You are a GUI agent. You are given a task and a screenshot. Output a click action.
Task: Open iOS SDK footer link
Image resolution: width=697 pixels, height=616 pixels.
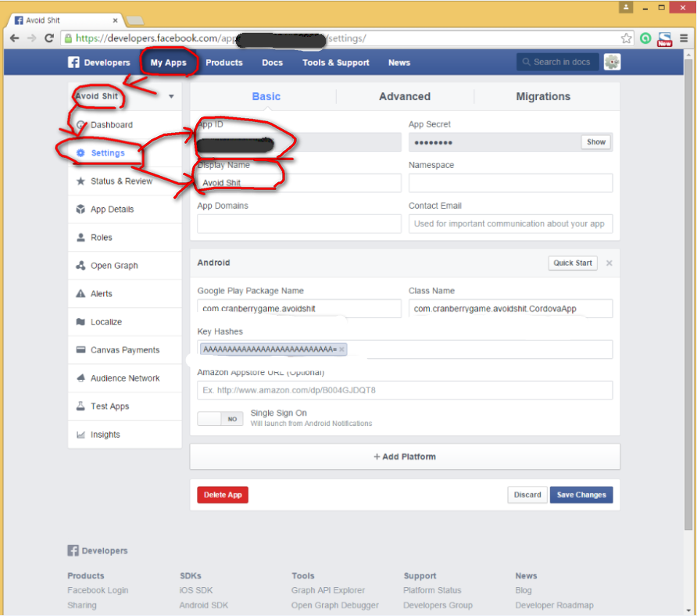pyautogui.click(x=196, y=590)
